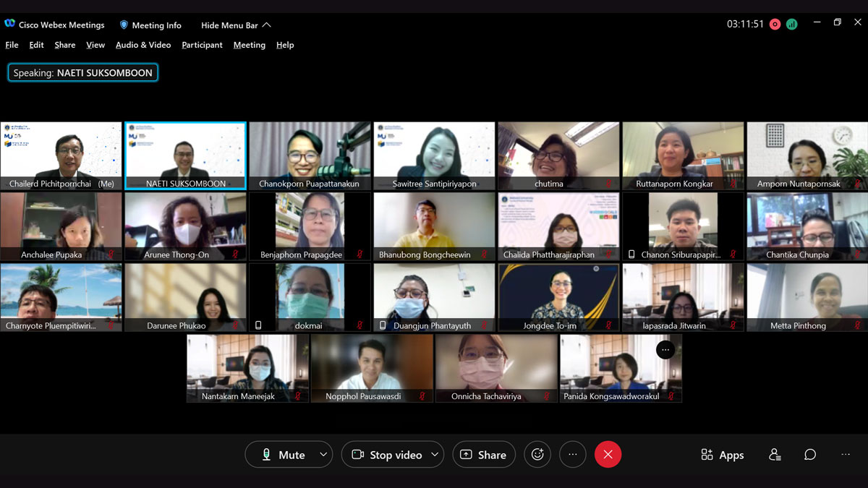Open the Participant menu
This screenshot has height=488, width=868.
(202, 45)
